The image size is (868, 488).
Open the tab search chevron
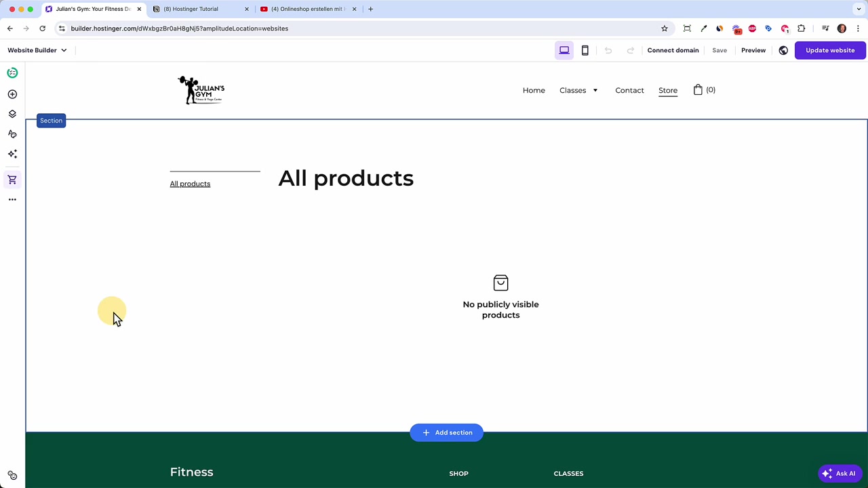click(x=859, y=9)
